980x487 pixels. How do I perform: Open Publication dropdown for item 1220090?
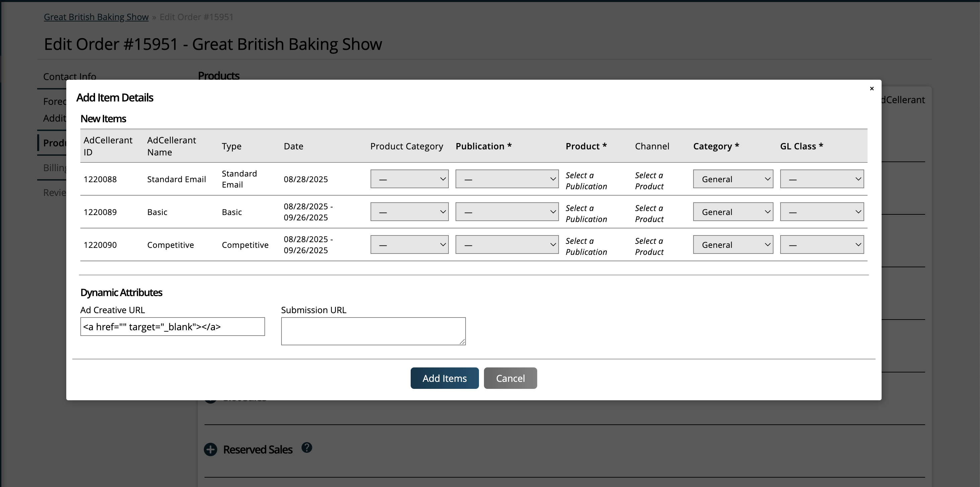[507, 245]
